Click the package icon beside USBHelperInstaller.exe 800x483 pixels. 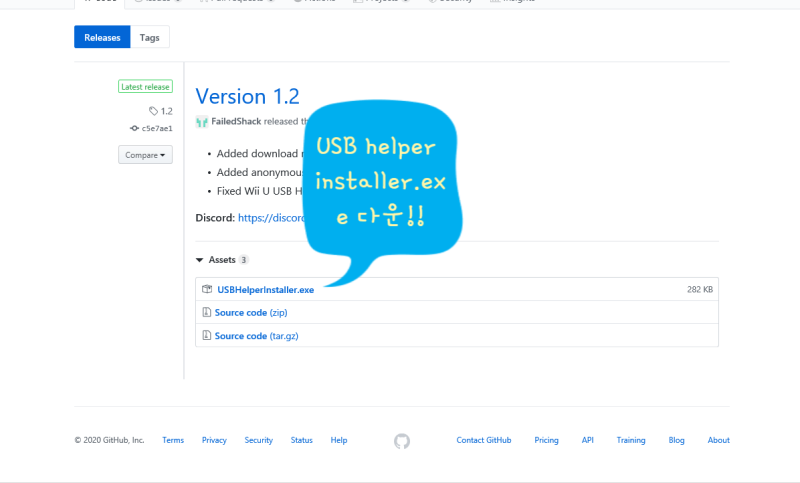click(x=207, y=289)
